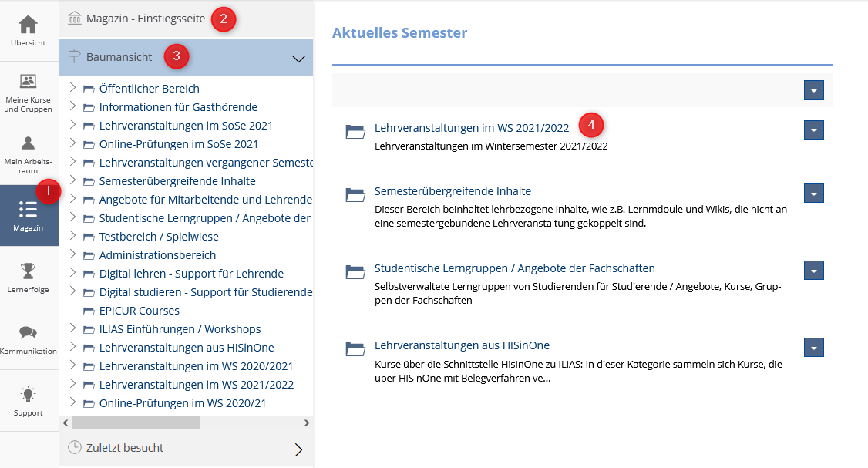The height and width of the screenshot is (468, 868).
Task: Collapse the Baumansicht panel chevron
Action: pyautogui.click(x=298, y=59)
